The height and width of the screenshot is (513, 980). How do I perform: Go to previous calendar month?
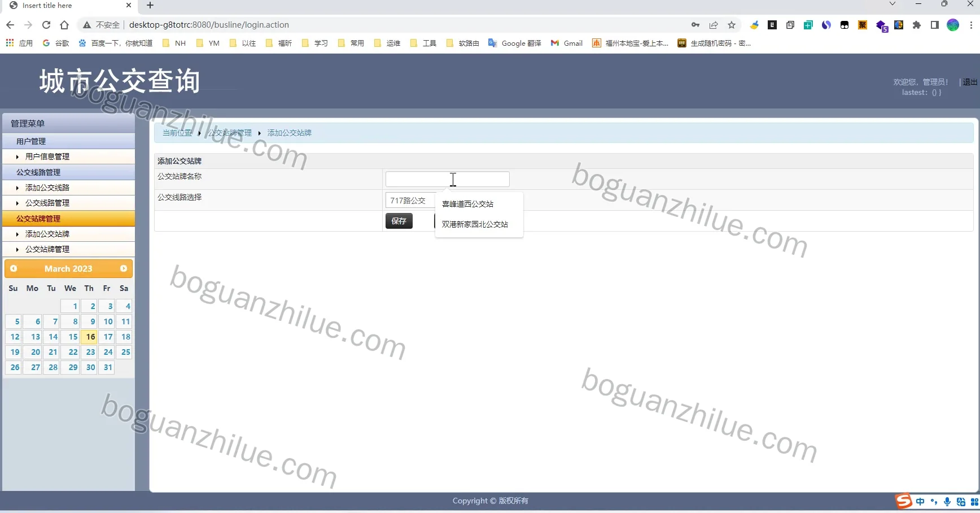pos(14,268)
